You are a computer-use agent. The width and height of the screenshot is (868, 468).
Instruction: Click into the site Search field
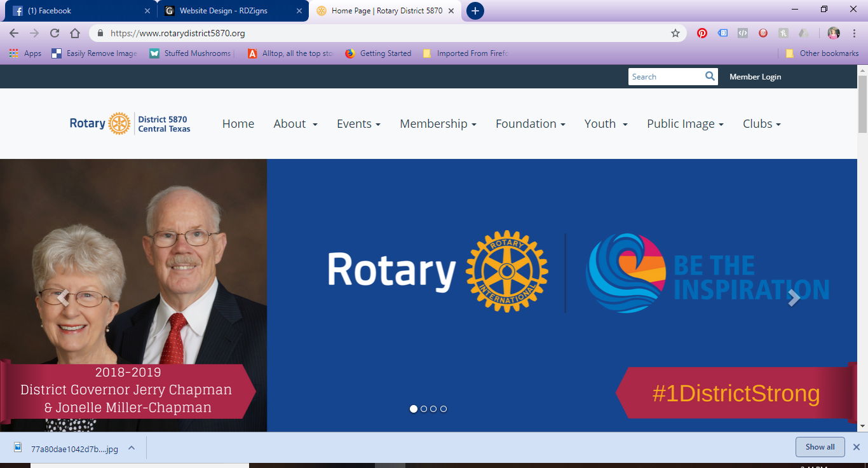point(665,76)
